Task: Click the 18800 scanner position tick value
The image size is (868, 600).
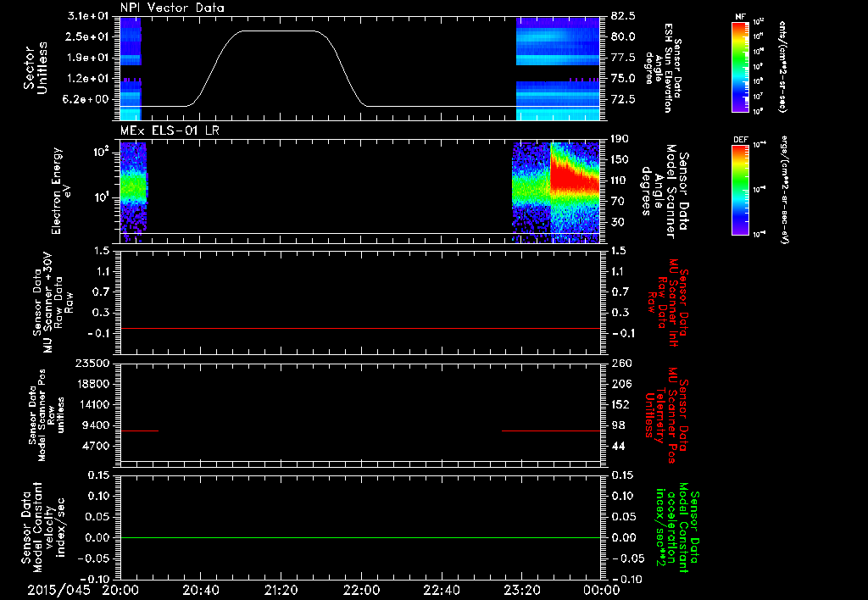Action: point(93,384)
